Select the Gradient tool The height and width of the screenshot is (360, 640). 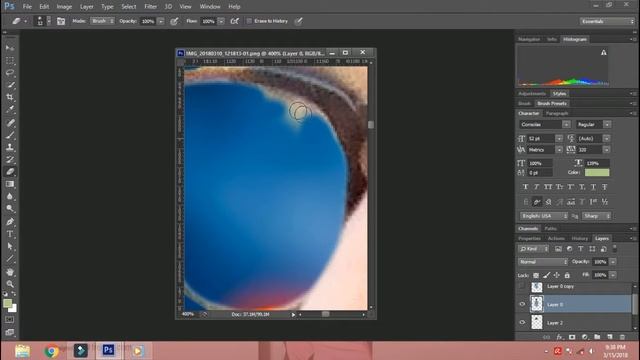coord(10,184)
